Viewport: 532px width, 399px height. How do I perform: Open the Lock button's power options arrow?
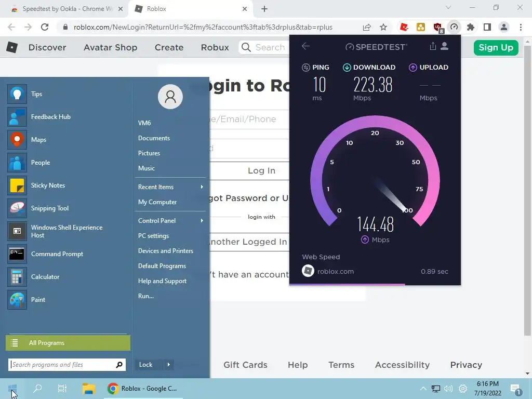pyautogui.click(x=168, y=365)
